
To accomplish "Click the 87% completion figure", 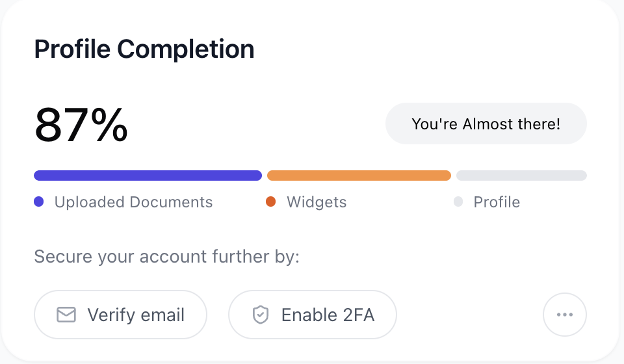I will (x=81, y=125).
